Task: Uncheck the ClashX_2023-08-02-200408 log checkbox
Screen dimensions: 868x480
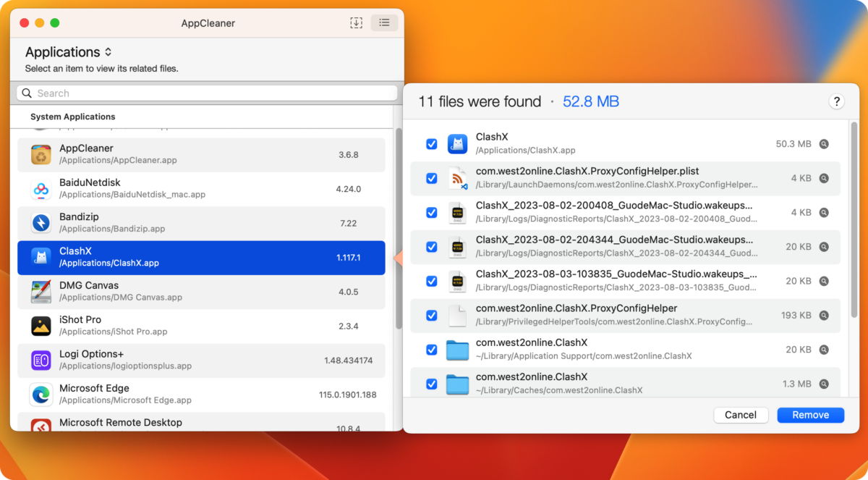Action: coord(432,213)
